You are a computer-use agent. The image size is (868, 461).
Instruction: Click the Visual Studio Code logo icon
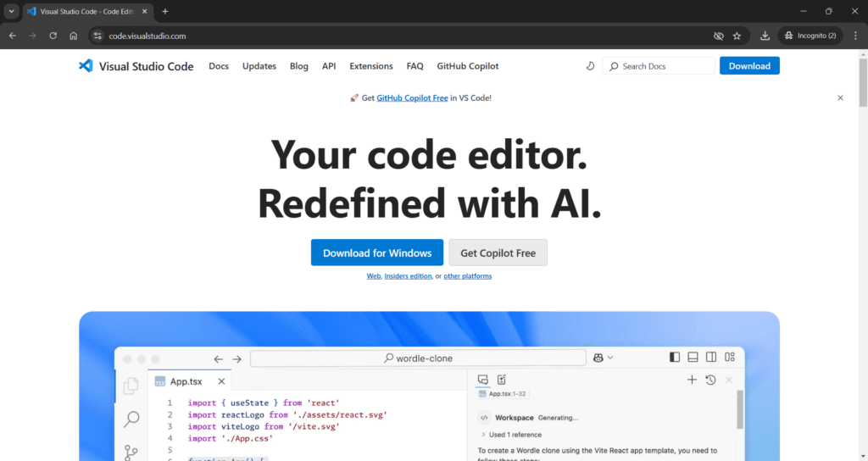click(x=86, y=66)
